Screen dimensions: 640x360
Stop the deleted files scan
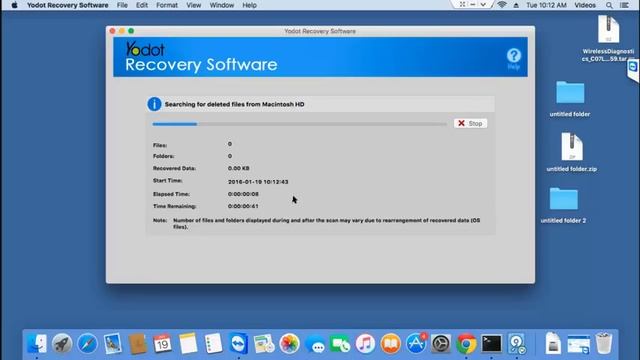[470, 123]
